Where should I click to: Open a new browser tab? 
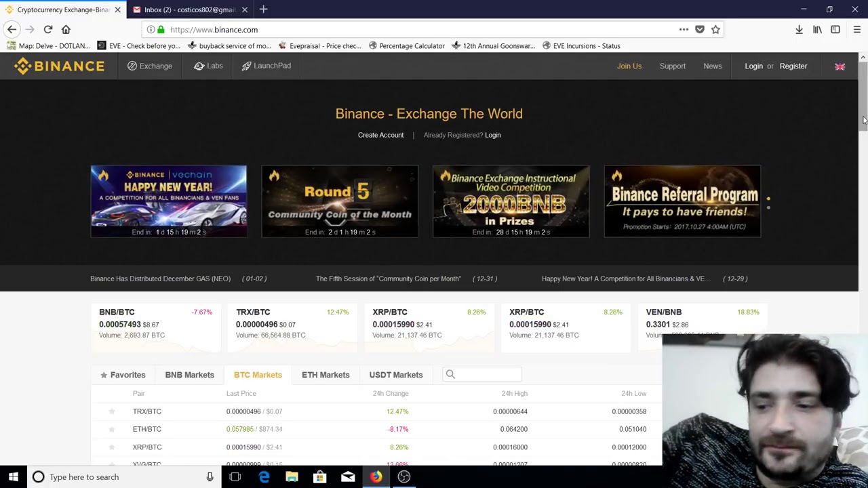[263, 9]
